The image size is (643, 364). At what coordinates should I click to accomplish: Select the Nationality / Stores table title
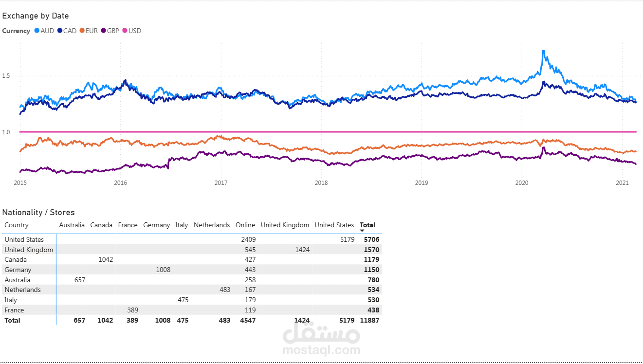coord(38,212)
